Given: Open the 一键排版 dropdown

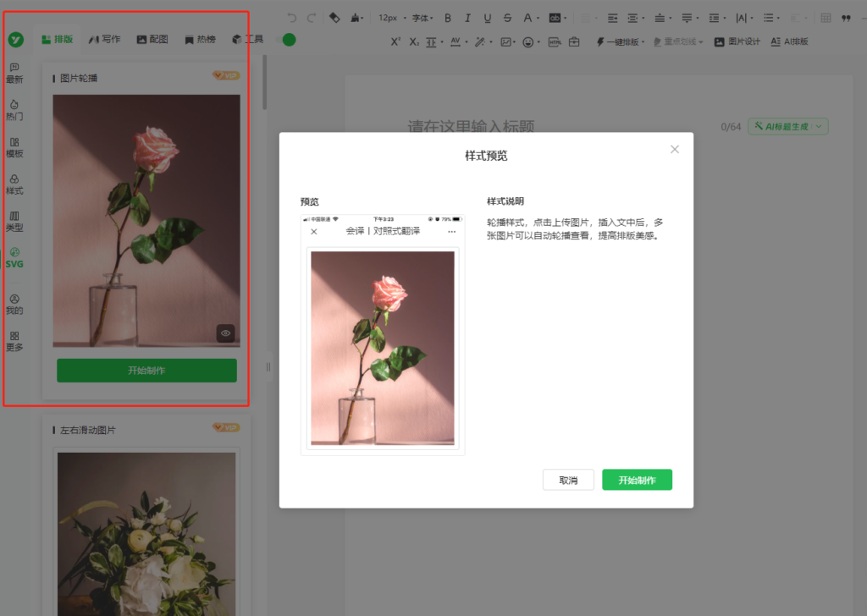Looking at the screenshot, I should (x=620, y=42).
